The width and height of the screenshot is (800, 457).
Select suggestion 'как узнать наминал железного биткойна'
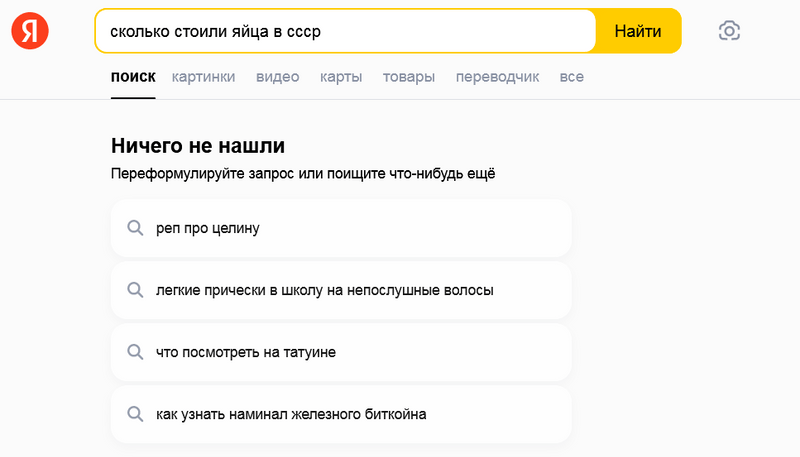[x=292, y=414]
